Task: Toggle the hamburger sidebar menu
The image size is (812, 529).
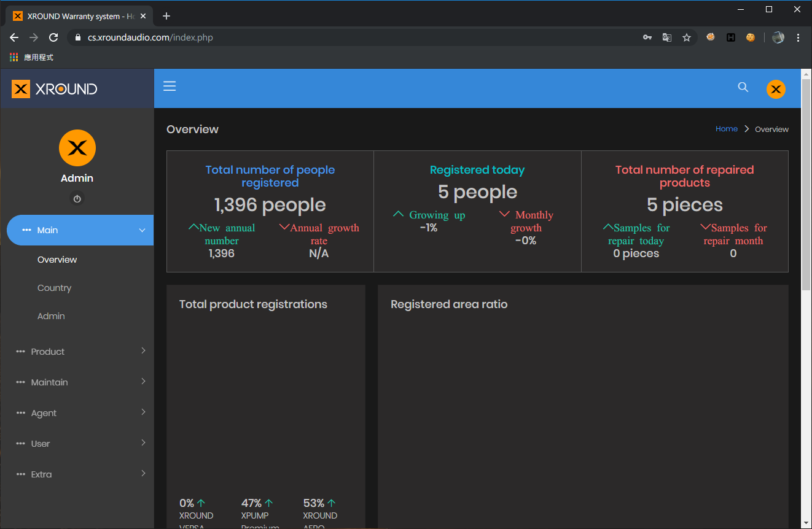Action: pyautogui.click(x=170, y=87)
